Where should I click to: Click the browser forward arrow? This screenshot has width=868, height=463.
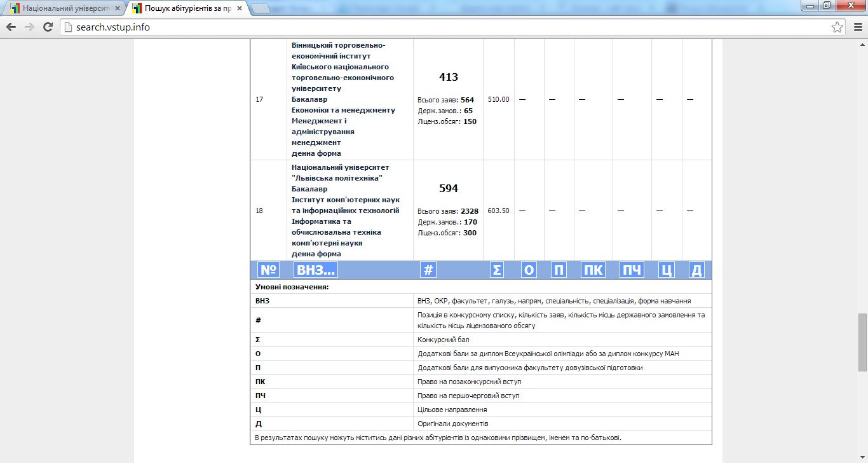[x=29, y=27]
